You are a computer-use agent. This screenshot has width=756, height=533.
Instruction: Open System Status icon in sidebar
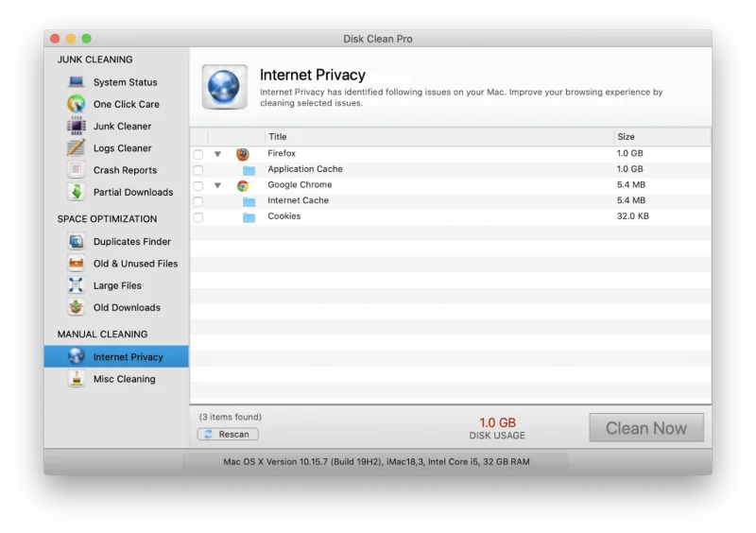(77, 82)
